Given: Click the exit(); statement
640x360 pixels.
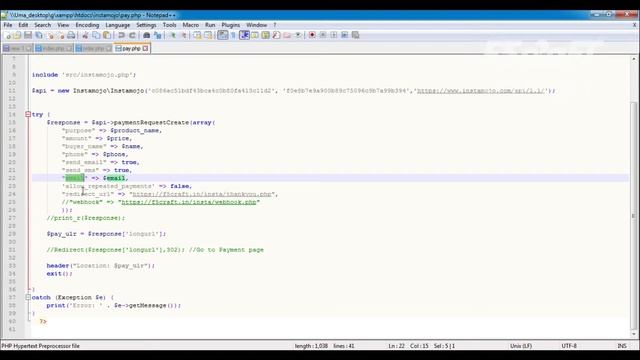Looking at the screenshot, I should 59,273.
